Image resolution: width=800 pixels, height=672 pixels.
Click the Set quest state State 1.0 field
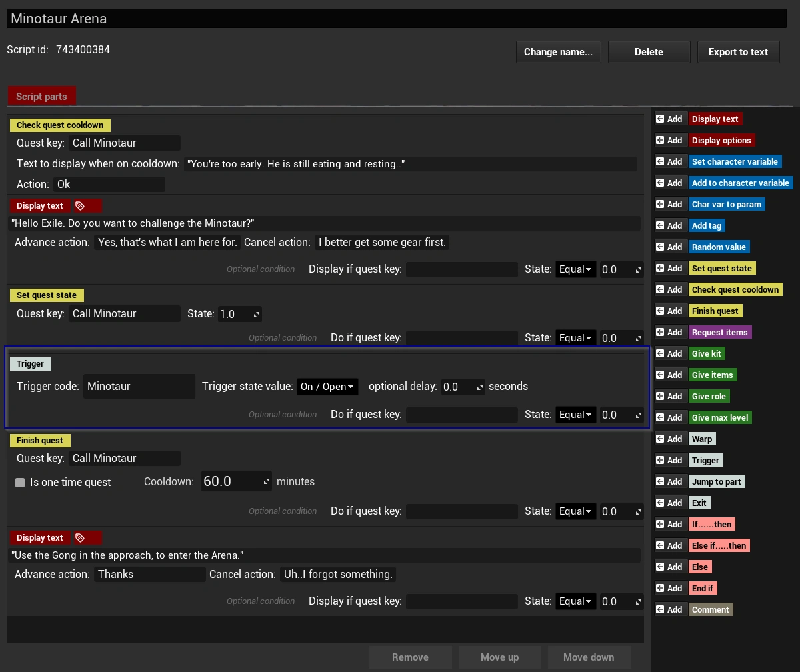[239, 313]
